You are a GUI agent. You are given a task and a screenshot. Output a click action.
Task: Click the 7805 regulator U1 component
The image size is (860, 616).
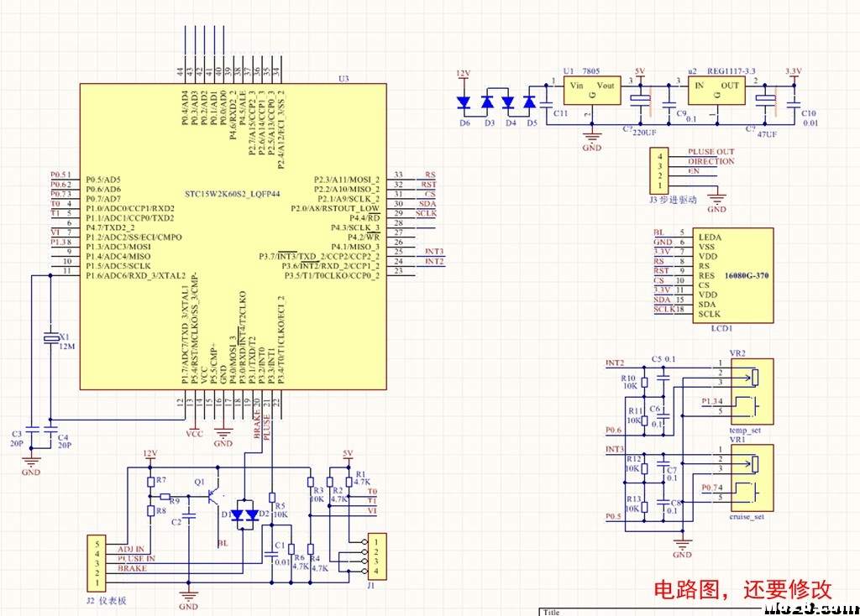click(592, 91)
